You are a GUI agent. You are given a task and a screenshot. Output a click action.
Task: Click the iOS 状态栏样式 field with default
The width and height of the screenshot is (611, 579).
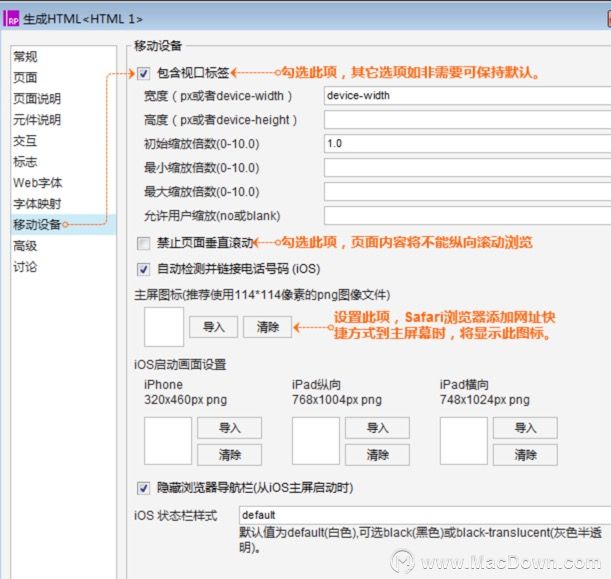tap(425, 515)
